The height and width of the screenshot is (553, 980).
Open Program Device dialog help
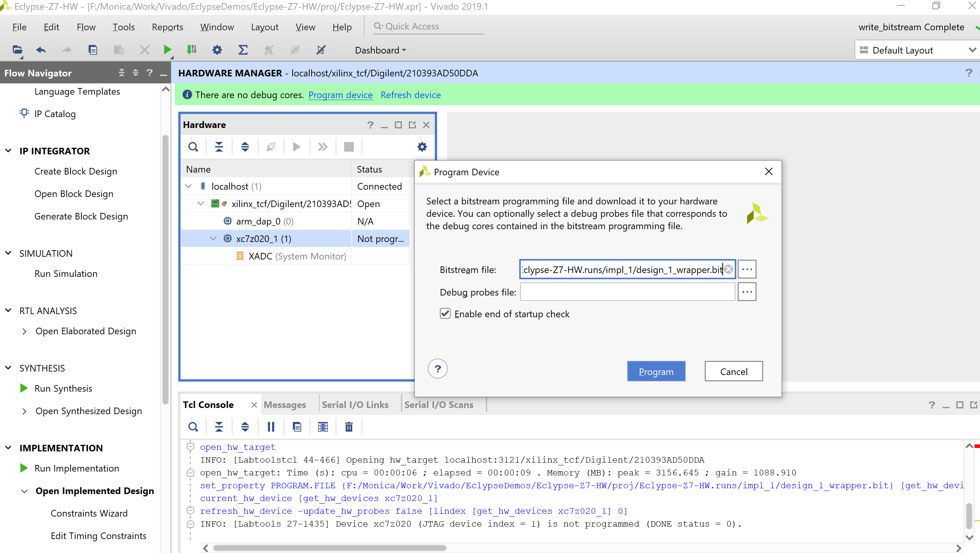pyautogui.click(x=437, y=369)
